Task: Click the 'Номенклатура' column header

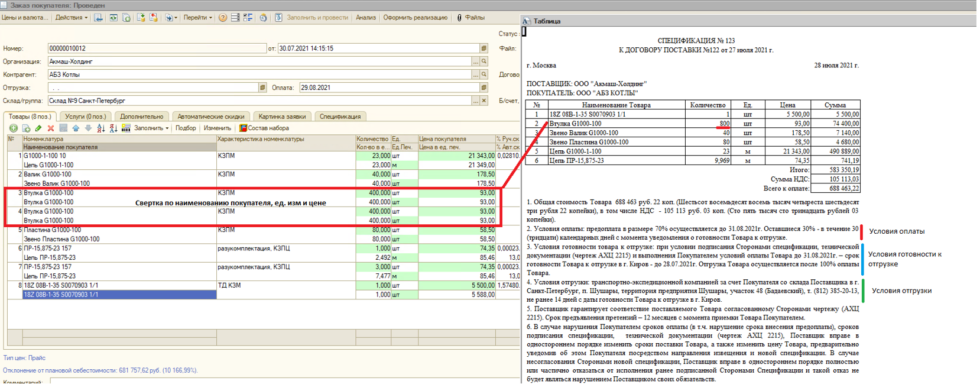Action: pos(119,139)
